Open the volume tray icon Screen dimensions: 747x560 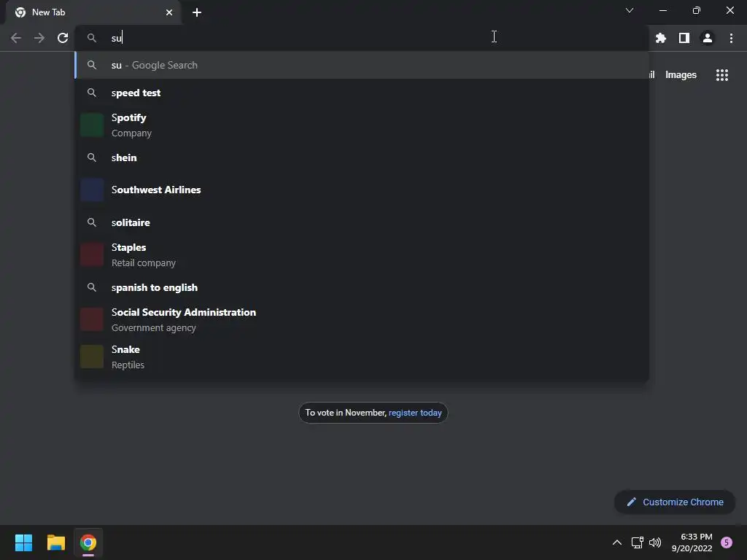coord(655,542)
